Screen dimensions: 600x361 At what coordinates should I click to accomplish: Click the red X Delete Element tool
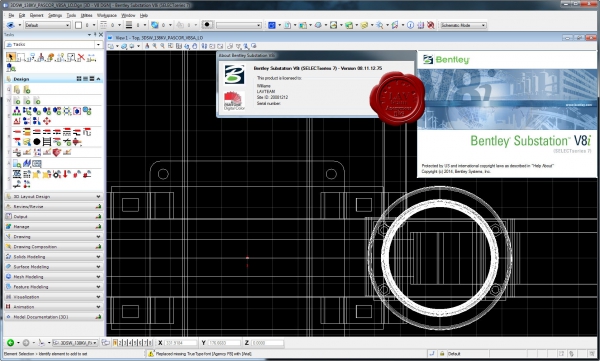[81, 57]
